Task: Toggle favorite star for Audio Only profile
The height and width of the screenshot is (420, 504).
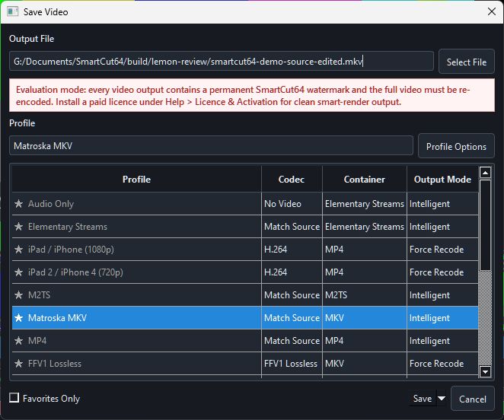Action: coord(18,204)
